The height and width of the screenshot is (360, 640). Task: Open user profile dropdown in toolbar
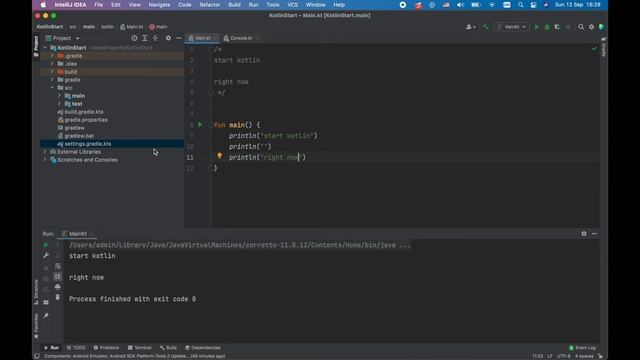click(471, 27)
